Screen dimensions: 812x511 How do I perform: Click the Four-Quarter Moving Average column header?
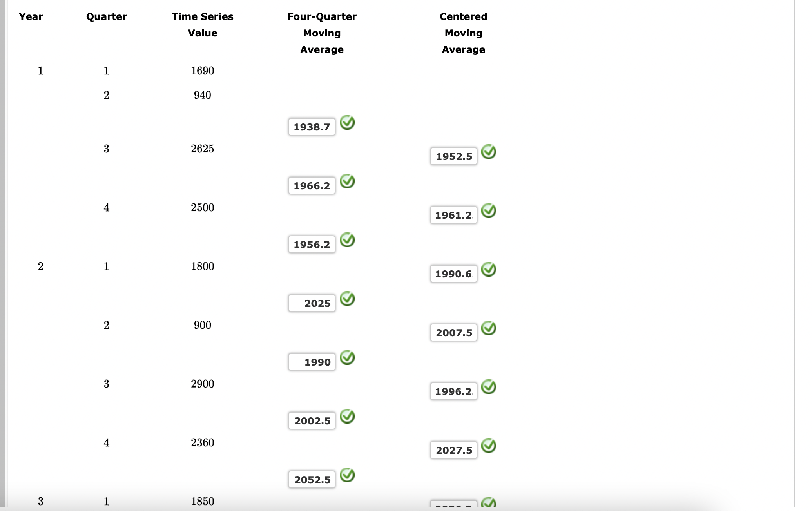click(x=322, y=33)
